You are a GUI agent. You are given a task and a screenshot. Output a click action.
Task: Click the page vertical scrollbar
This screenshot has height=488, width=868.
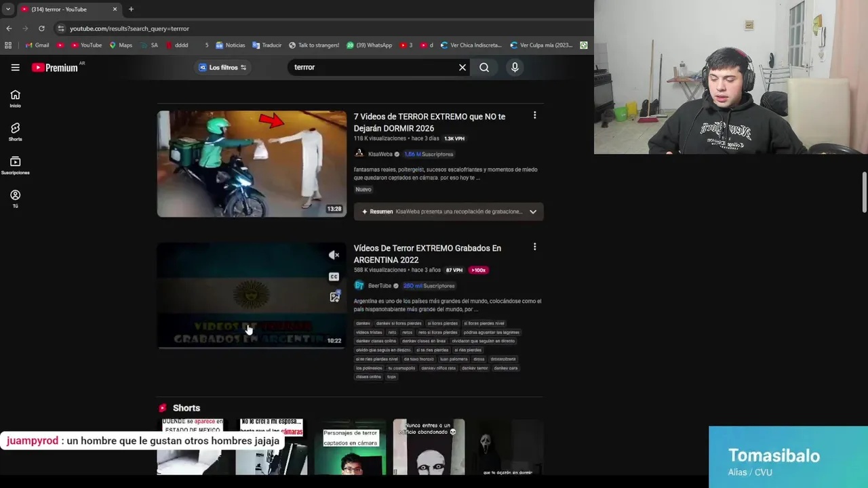click(864, 192)
